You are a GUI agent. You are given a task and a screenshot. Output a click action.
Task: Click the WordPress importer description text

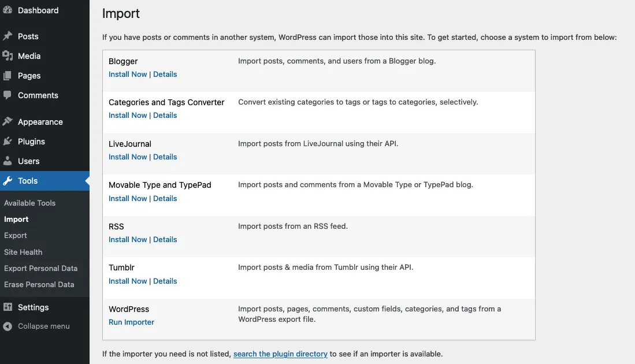point(369,314)
